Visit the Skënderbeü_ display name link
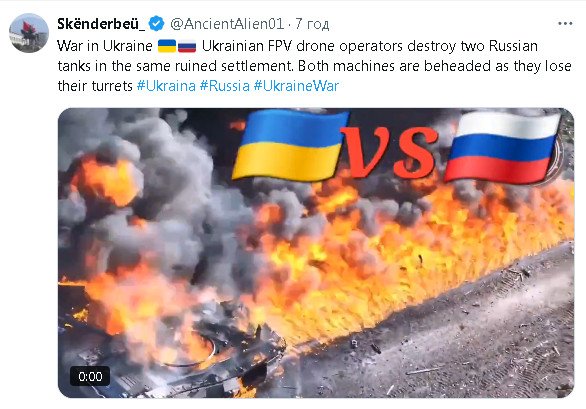The image size is (586, 409). click(x=101, y=24)
